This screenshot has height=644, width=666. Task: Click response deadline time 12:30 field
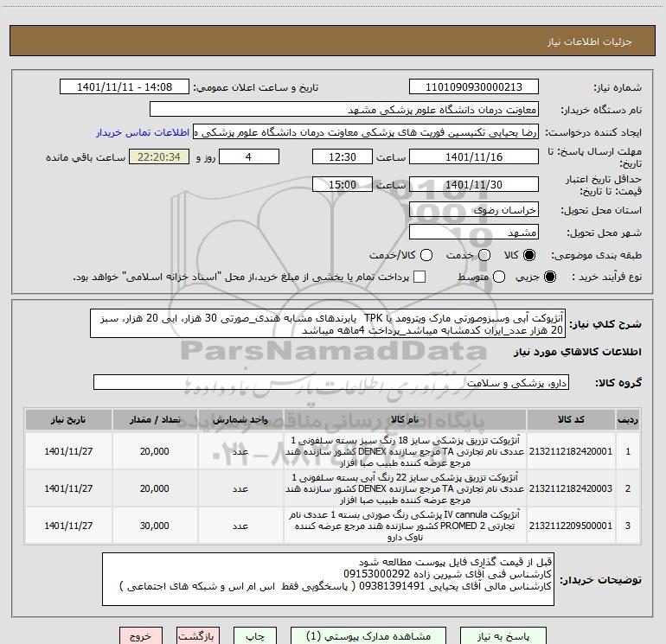click(343, 157)
